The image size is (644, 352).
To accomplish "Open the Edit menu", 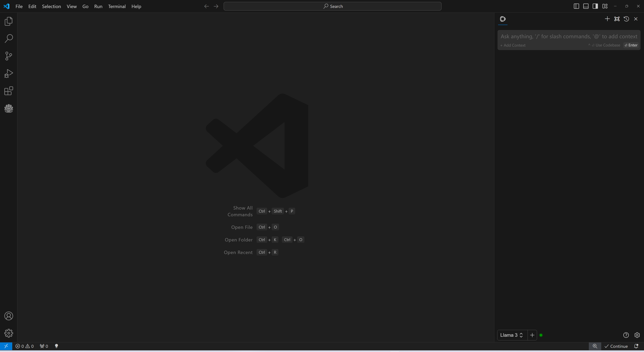I will click(32, 7).
